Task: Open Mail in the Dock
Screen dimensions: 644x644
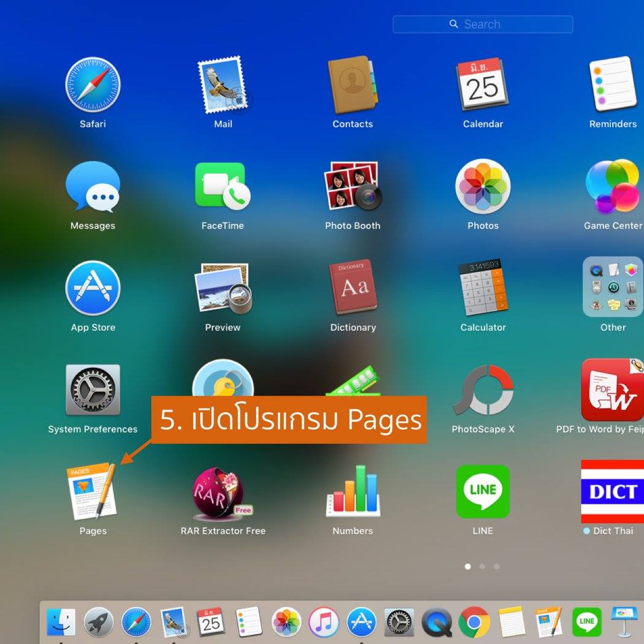Action: [174, 622]
